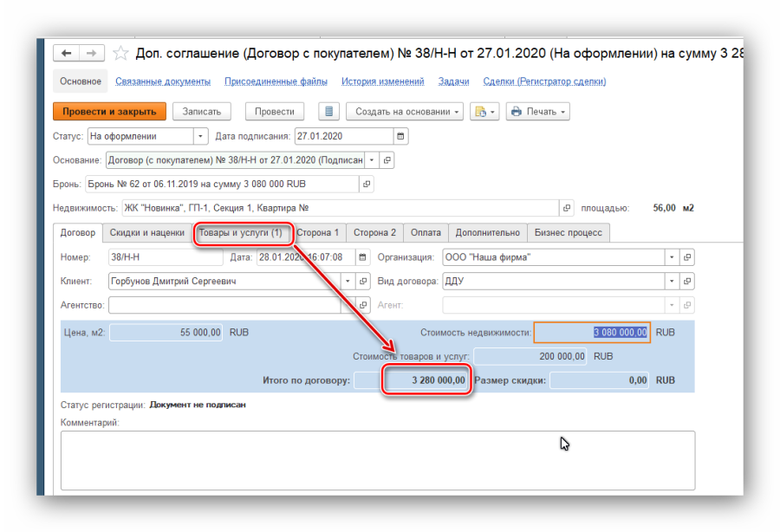Add document to favorites with star icon

(121, 54)
